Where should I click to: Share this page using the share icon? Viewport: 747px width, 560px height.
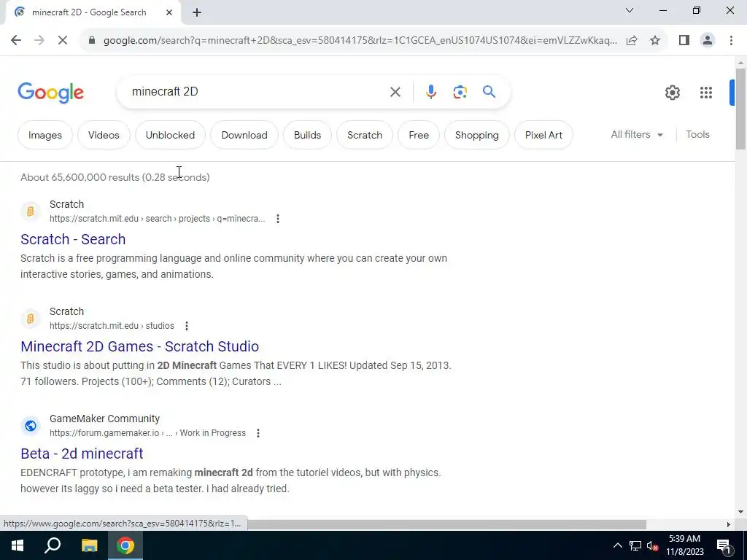click(x=632, y=41)
